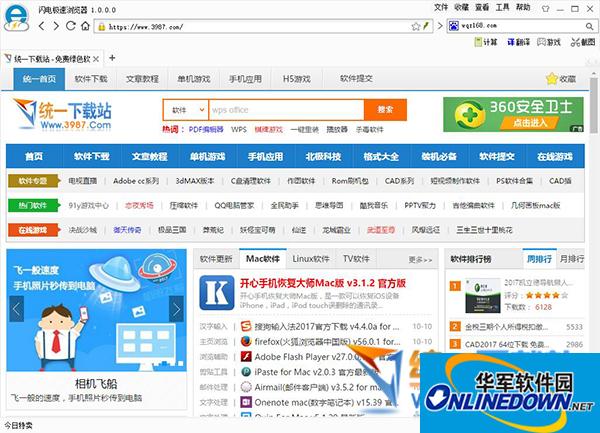Click the Adobe Flash Player icon

point(246,356)
